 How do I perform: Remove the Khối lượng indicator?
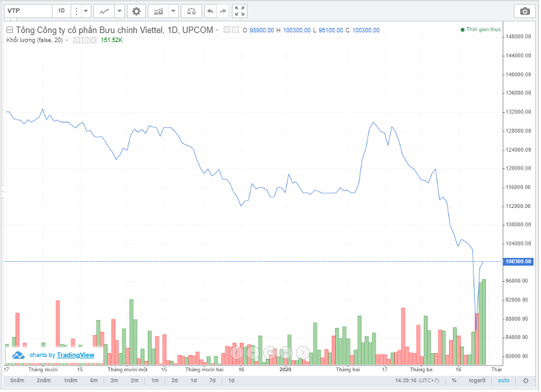[93, 40]
